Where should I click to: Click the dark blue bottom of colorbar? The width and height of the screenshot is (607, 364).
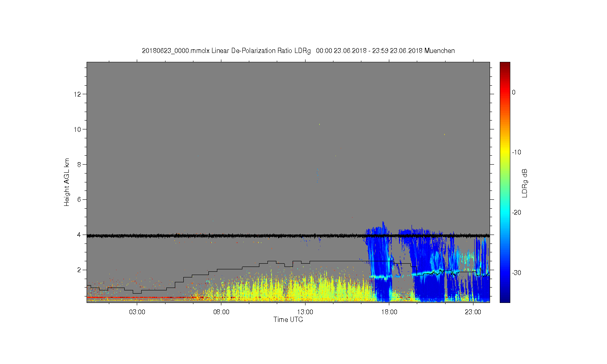click(x=505, y=298)
